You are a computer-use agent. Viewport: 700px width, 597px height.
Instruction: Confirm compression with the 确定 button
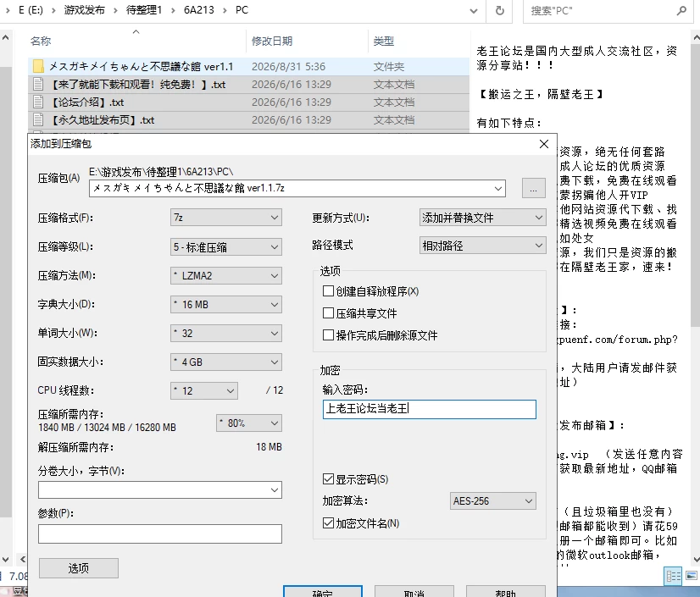[x=322, y=592]
